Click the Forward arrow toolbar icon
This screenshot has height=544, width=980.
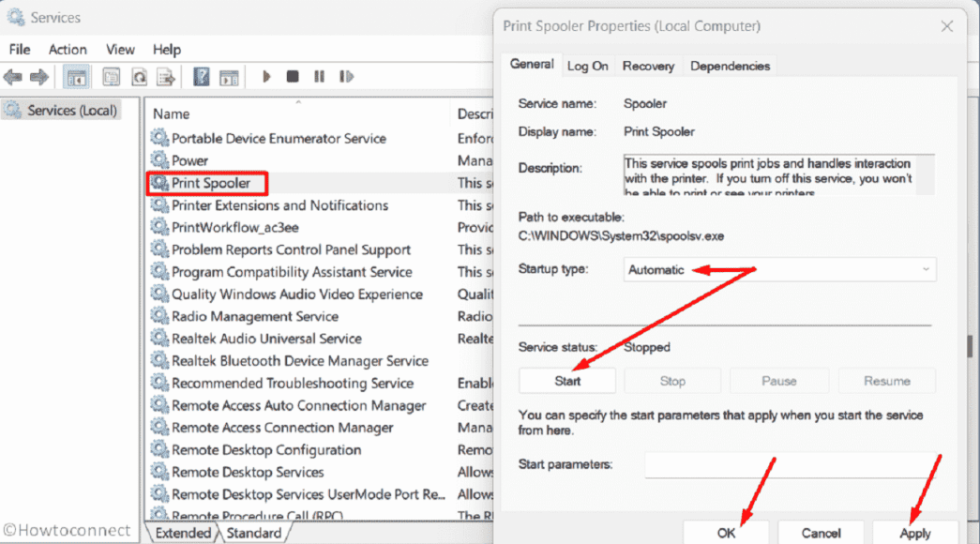[38, 77]
